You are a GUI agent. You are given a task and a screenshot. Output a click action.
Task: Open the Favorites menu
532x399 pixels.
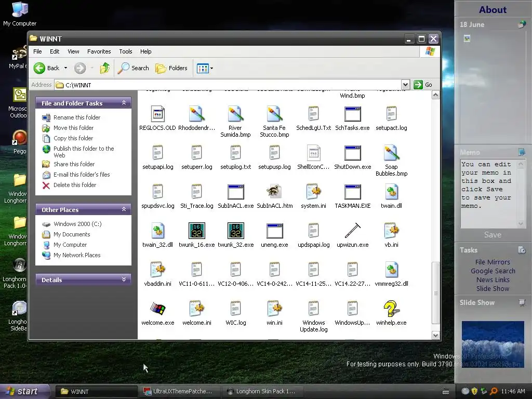[99, 51]
